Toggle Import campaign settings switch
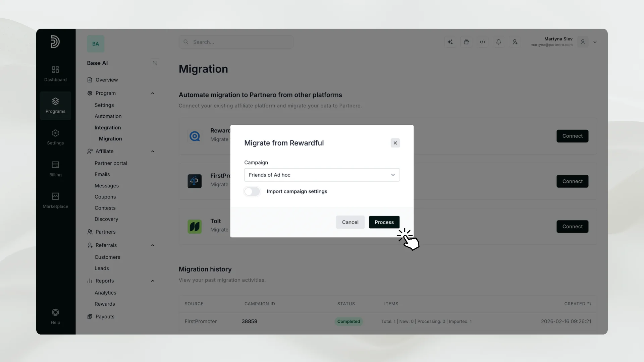This screenshot has width=644, height=362. 252,191
